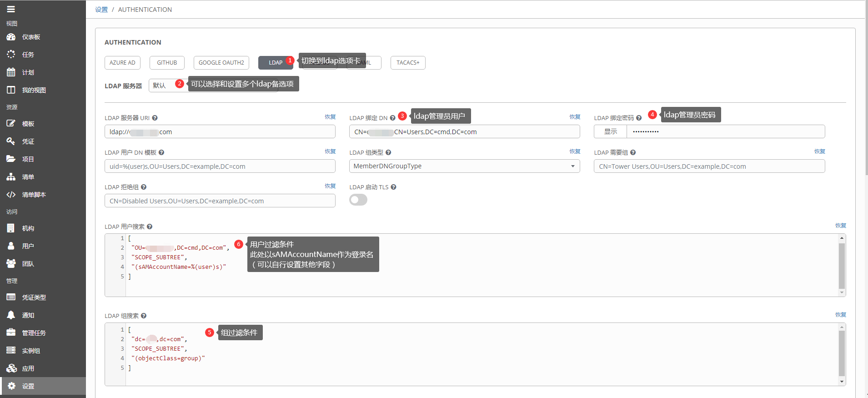Viewport: 868px width, 398px height.
Task: Click the hamburger menu icon
Action: [11, 9]
